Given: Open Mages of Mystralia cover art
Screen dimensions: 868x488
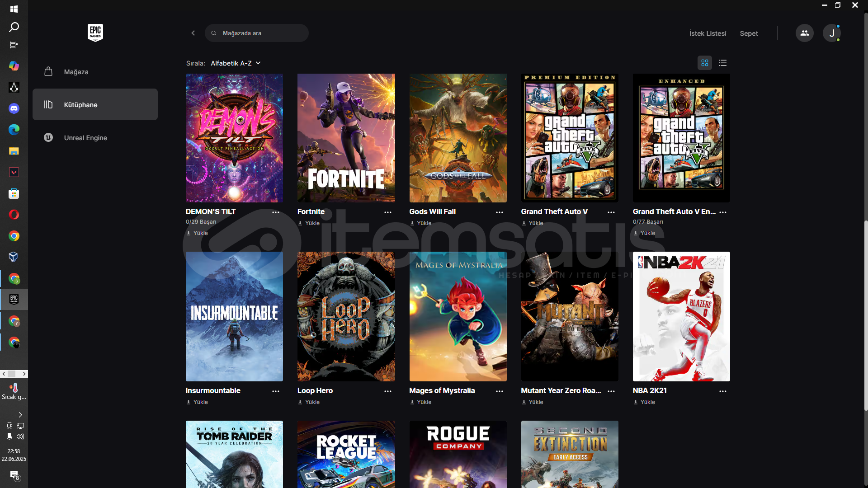Looking at the screenshot, I should coord(458,316).
